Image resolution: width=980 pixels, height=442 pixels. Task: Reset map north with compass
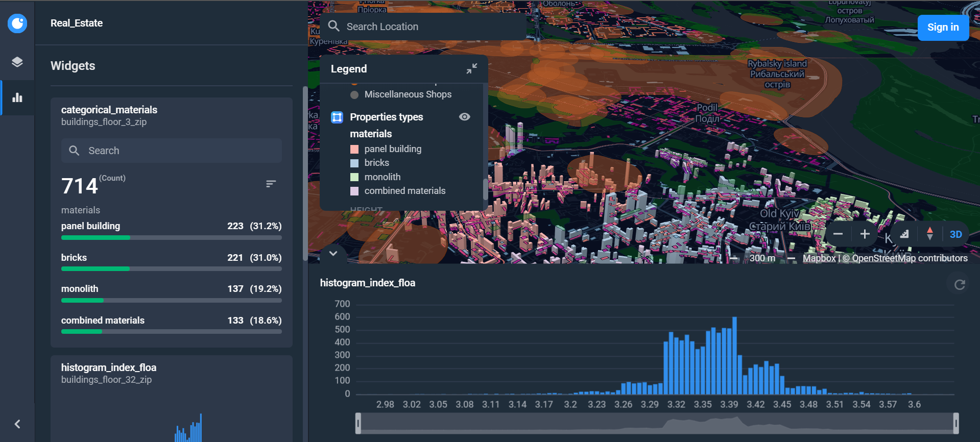pyautogui.click(x=929, y=234)
